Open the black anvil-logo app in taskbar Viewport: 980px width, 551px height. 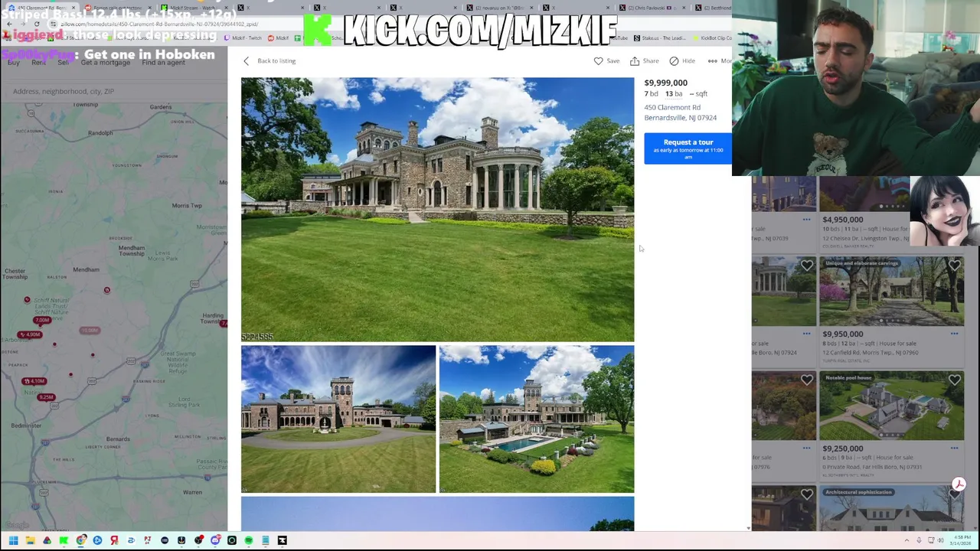click(283, 540)
